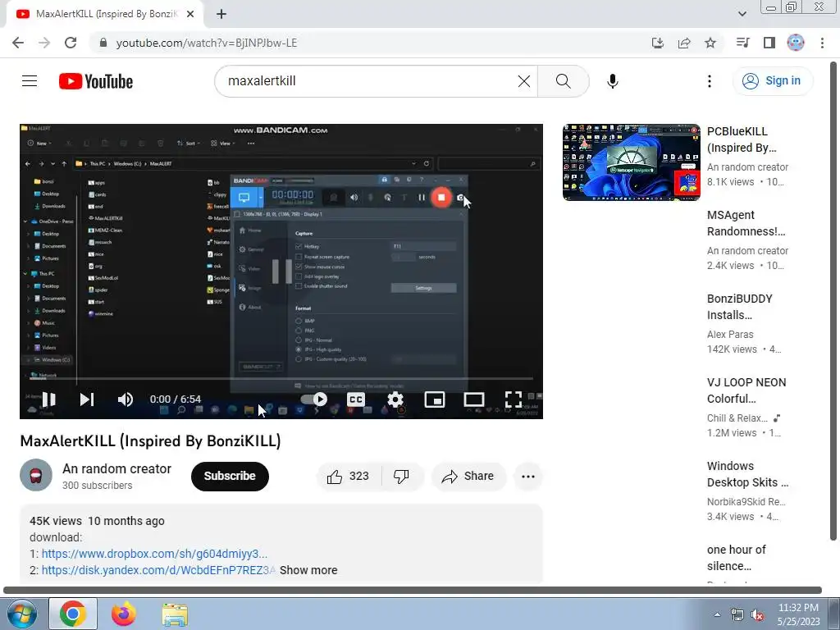This screenshot has height=630, width=840.
Task: Bookmark this tab with the star
Action: (x=710, y=43)
